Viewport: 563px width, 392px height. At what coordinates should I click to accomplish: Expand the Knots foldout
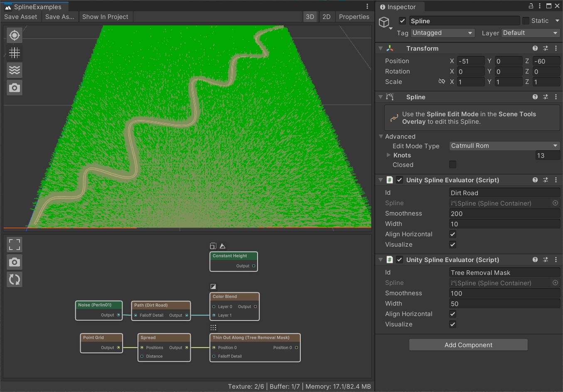tap(388, 155)
